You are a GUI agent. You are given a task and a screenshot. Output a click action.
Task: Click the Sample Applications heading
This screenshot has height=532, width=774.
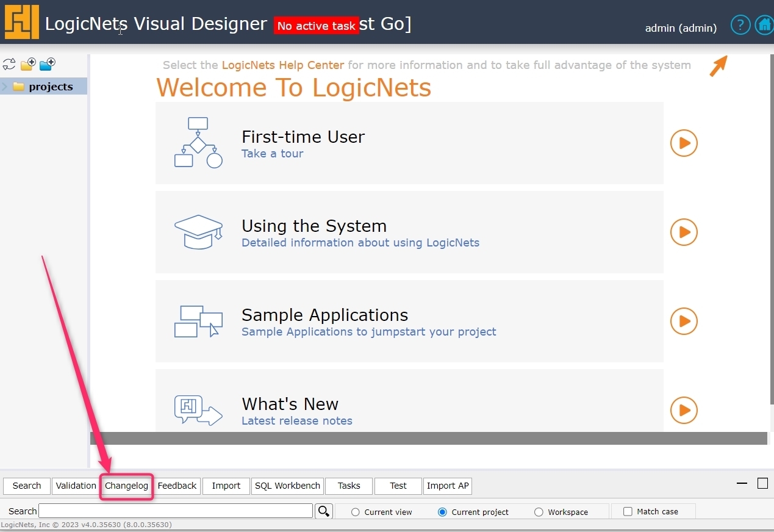click(x=325, y=315)
